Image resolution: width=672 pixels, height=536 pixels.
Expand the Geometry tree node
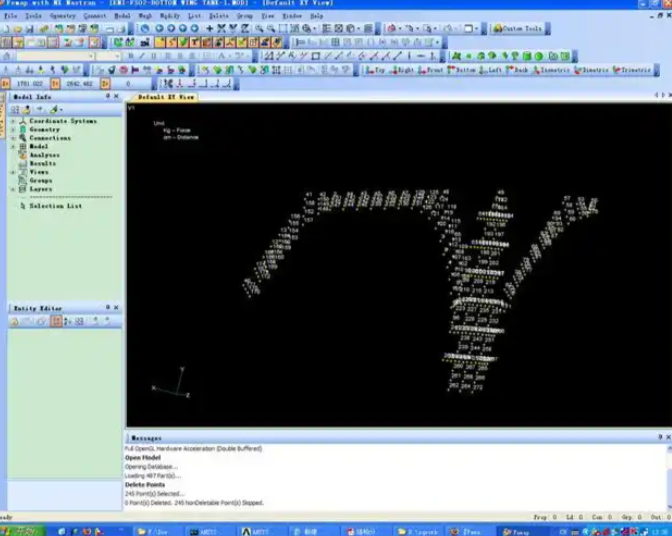pyautogui.click(x=13, y=130)
